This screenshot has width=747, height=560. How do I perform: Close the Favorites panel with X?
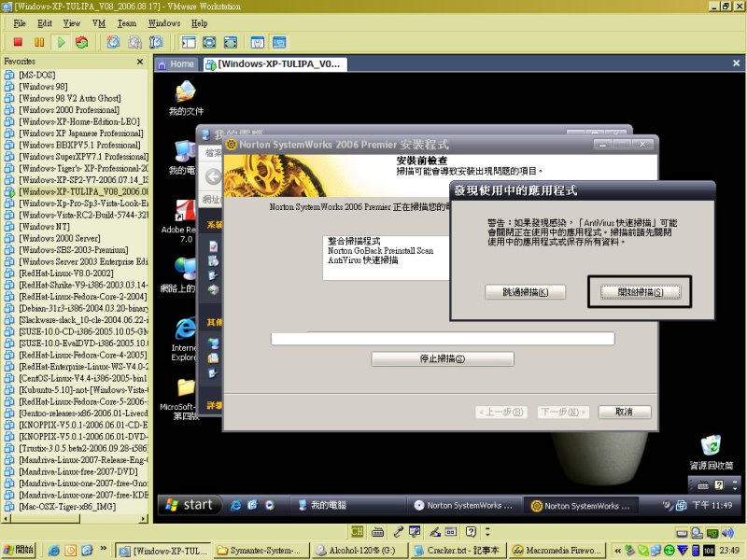coord(140,62)
